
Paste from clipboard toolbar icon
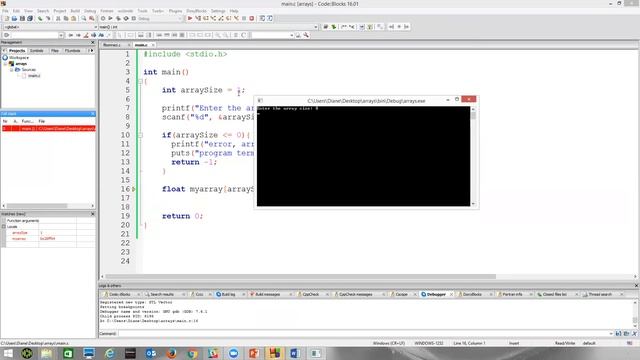click(x=73, y=18)
